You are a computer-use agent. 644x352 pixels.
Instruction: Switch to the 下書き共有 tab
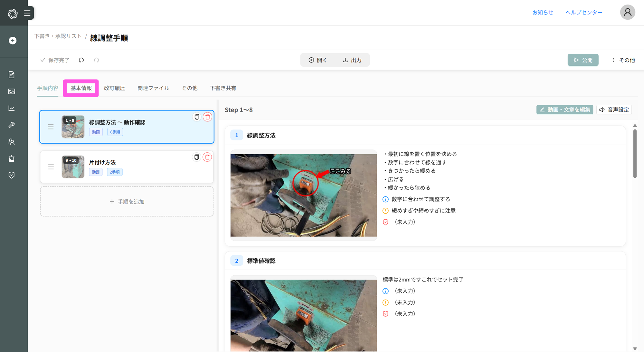[223, 88]
